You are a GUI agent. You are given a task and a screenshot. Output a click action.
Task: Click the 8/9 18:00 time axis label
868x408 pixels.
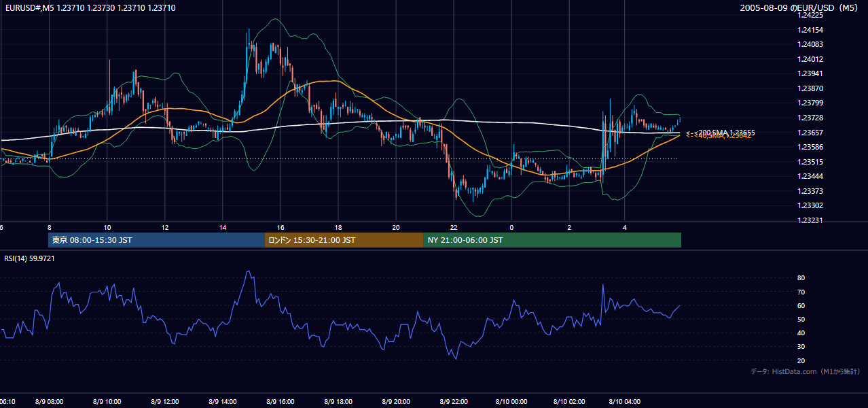[338, 402]
